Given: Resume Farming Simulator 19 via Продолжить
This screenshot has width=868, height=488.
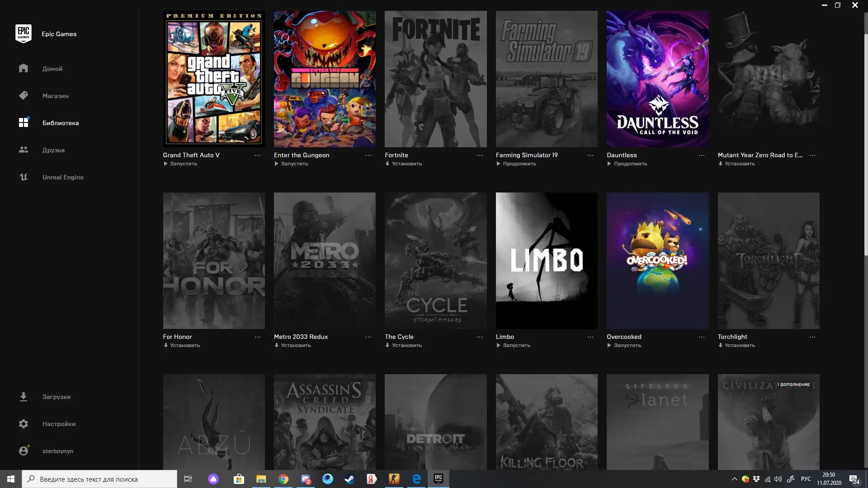Looking at the screenshot, I should click(x=516, y=164).
